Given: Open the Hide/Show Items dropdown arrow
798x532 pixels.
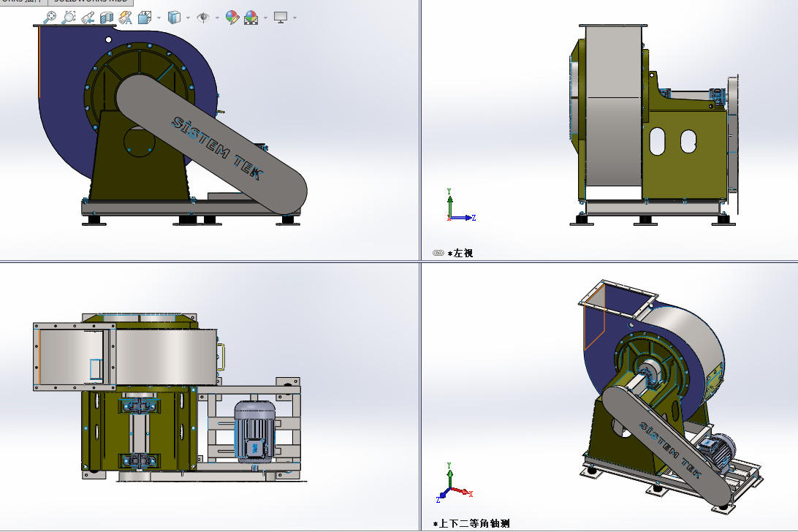Looking at the screenshot, I should tap(217, 18).
